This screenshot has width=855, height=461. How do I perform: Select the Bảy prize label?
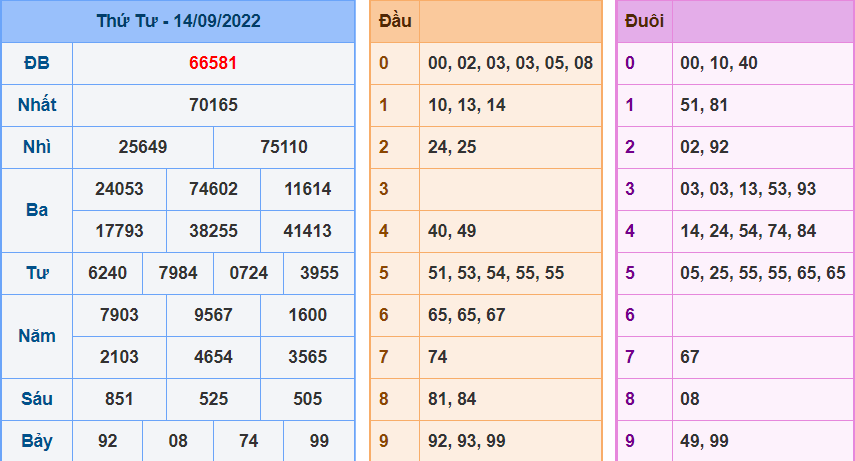[x=37, y=441]
